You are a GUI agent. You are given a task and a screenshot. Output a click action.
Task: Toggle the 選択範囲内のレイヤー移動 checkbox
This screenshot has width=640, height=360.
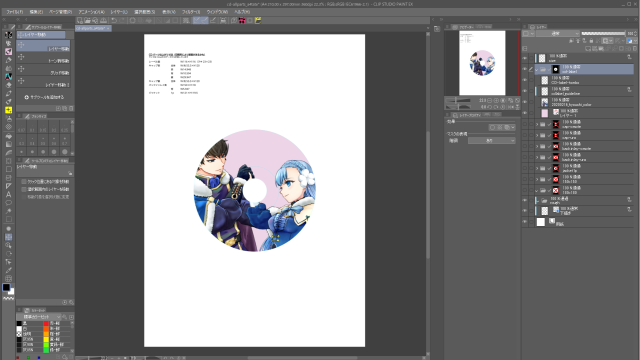tap(24, 189)
